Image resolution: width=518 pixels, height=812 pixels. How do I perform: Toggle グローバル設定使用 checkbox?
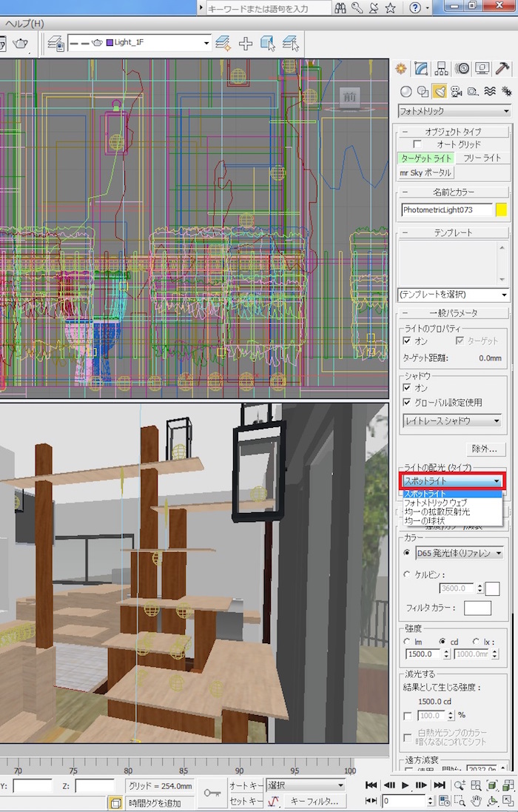click(407, 403)
